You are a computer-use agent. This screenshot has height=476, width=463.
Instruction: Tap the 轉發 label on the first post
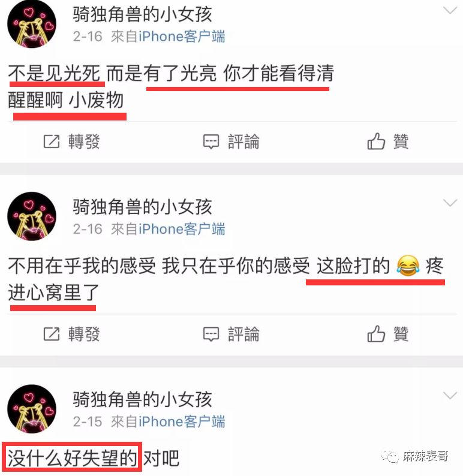(x=84, y=141)
